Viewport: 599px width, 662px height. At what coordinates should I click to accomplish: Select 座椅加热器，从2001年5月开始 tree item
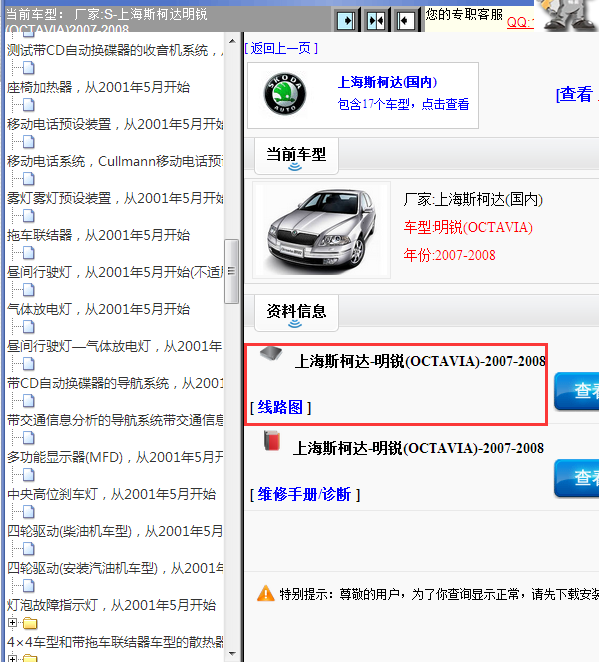click(x=98, y=87)
